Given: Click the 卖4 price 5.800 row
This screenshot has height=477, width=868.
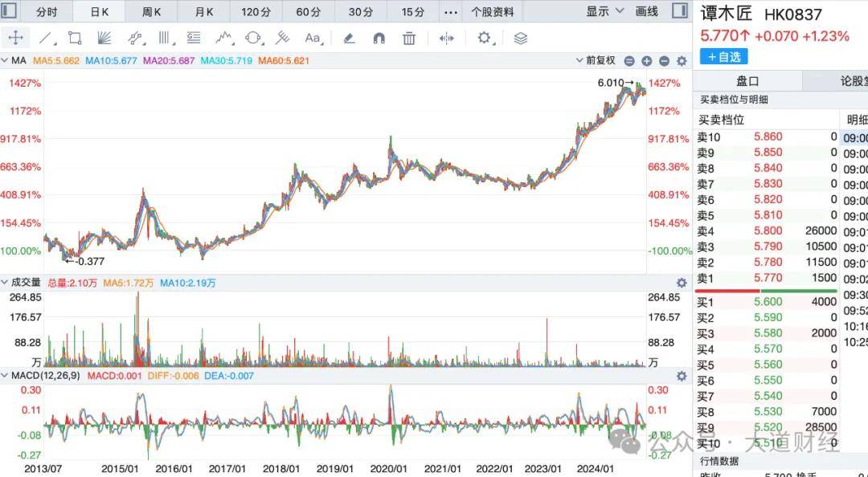Looking at the screenshot, I should click(767, 230).
